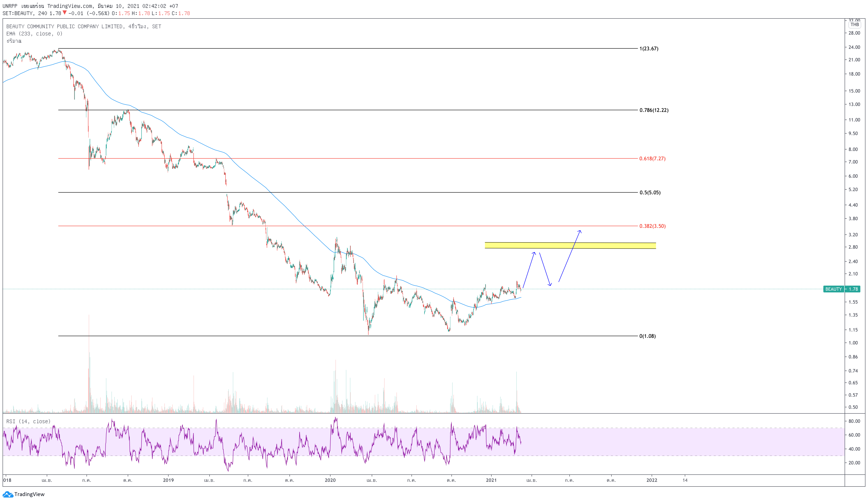Open the TradingView wordmark link

(29, 494)
